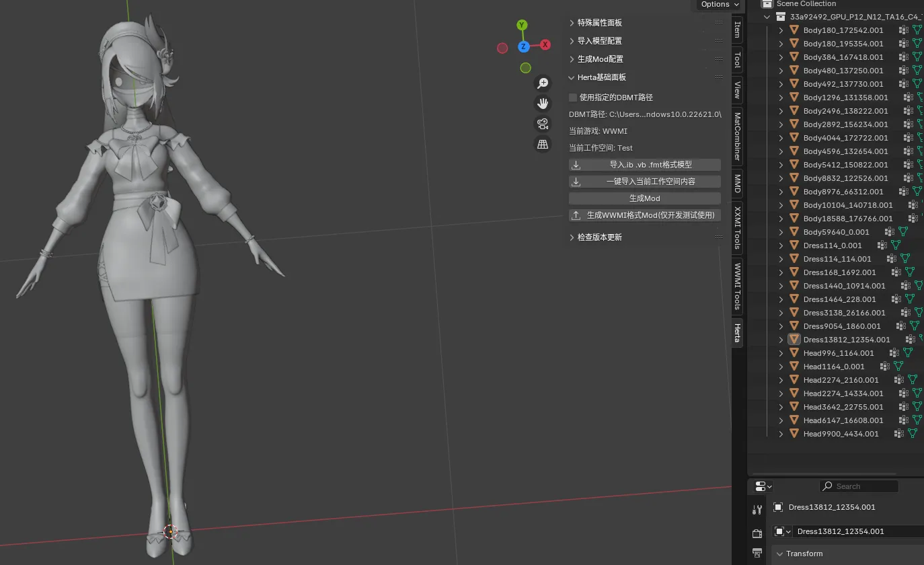The image size is (924, 565).
Task: Click vertex groups icon on Body59640_0.001 row
Action: [x=889, y=232]
